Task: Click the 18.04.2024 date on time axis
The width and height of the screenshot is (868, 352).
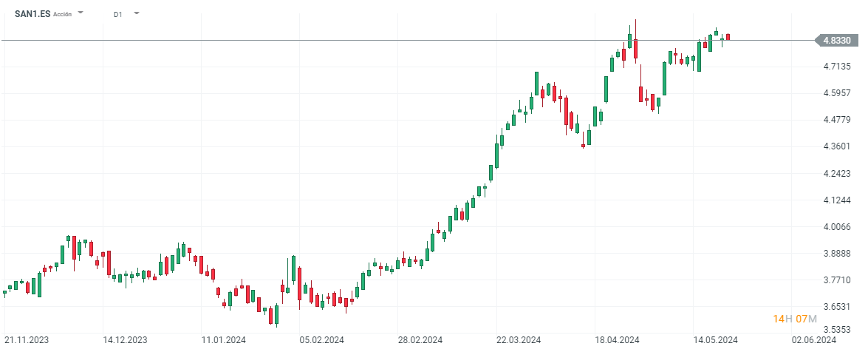Action: pyautogui.click(x=618, y=340)
